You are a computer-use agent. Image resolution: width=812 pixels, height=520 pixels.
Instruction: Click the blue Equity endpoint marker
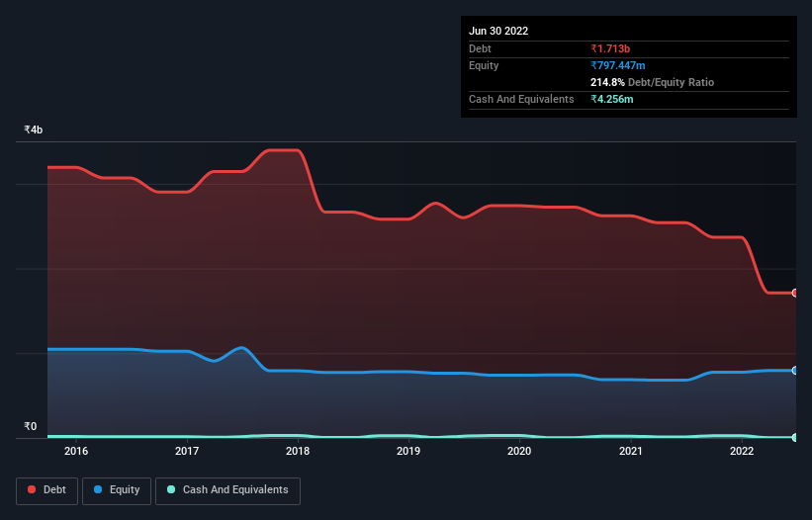point(795,371)
